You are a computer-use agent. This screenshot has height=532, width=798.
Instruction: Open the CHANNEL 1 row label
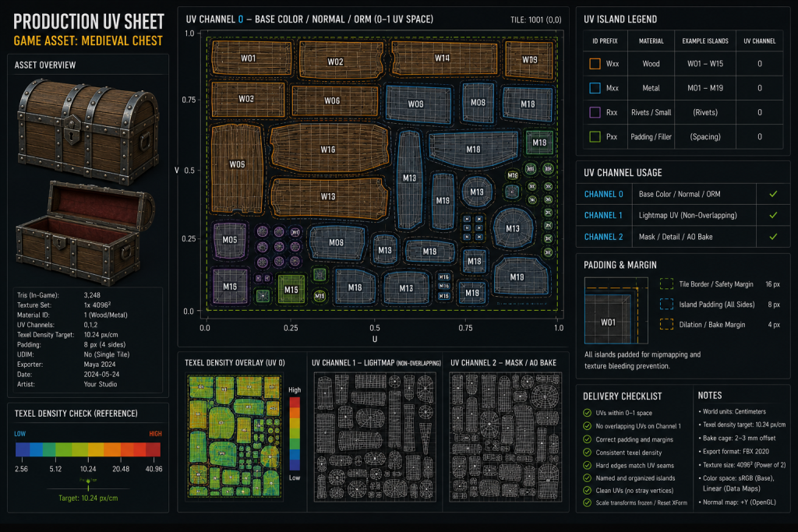pos(604,215)
